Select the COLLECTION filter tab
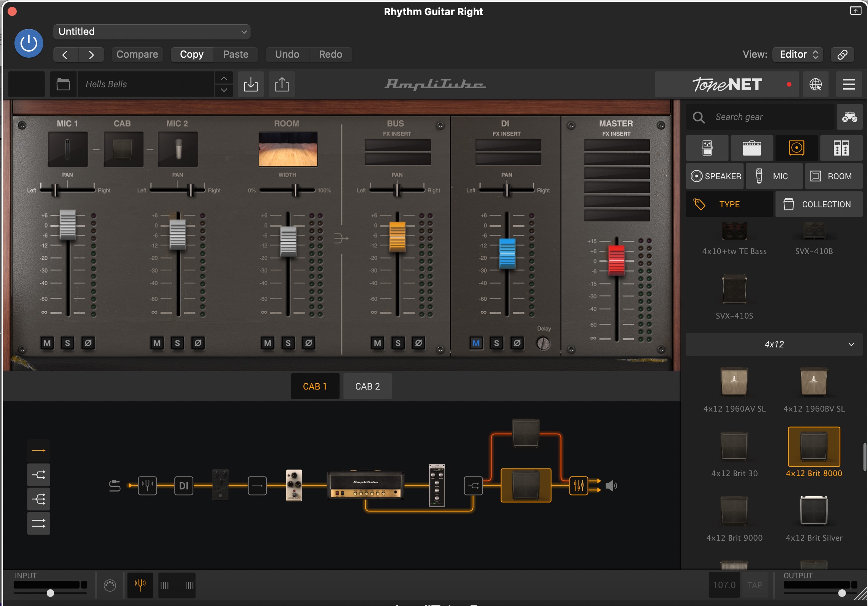The width and height of the screenshot is (868, 606). pyautogui.click(x=819, y=204)
